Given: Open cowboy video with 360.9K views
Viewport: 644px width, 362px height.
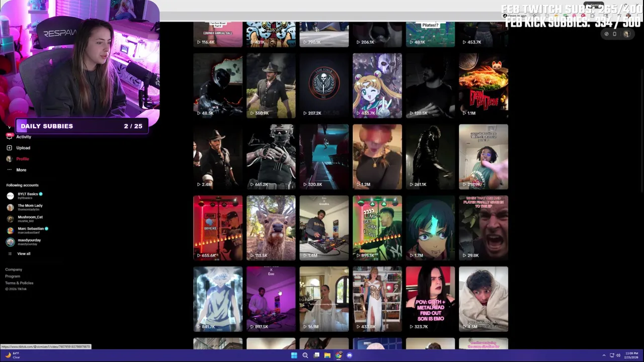Looking at the screenshot, I should [x=271, y=85].
